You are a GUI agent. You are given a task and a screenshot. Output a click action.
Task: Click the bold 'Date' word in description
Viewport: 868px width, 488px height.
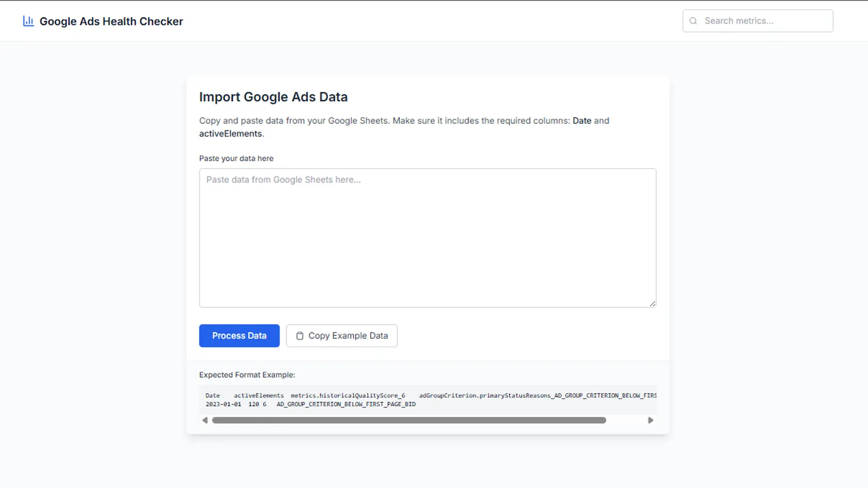582,121
